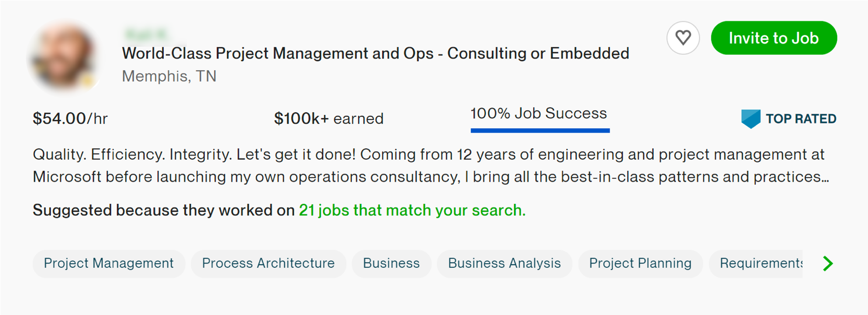Select the Process Architecture skill tag
This screenshot has width=868, height=315.
click(x=268, y=264)
